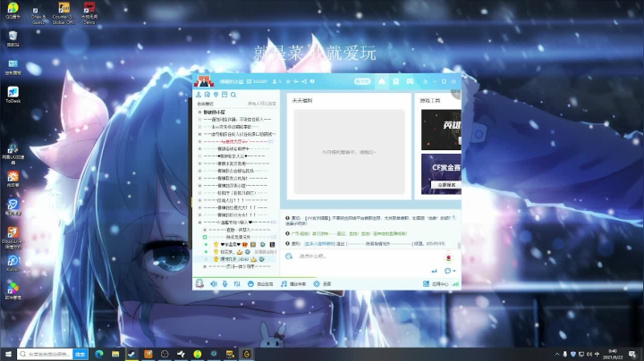Expand the red-text channel row
Viewport: 644px width, 361px height.
tap(199, 141)
